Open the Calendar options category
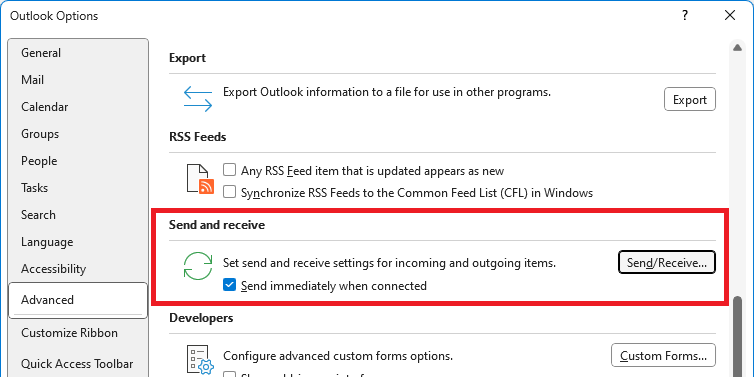The width and height of the screenshot is (754, 377). [x=78, y=107]
